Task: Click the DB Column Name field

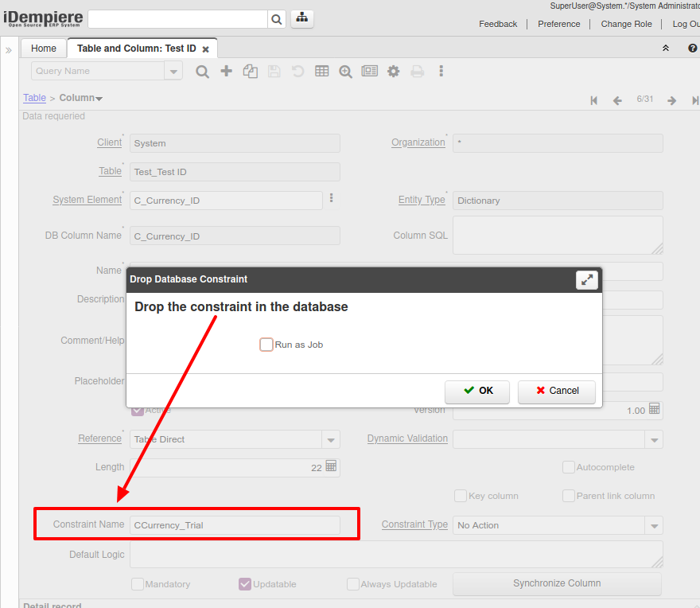Action: point(235,236)
